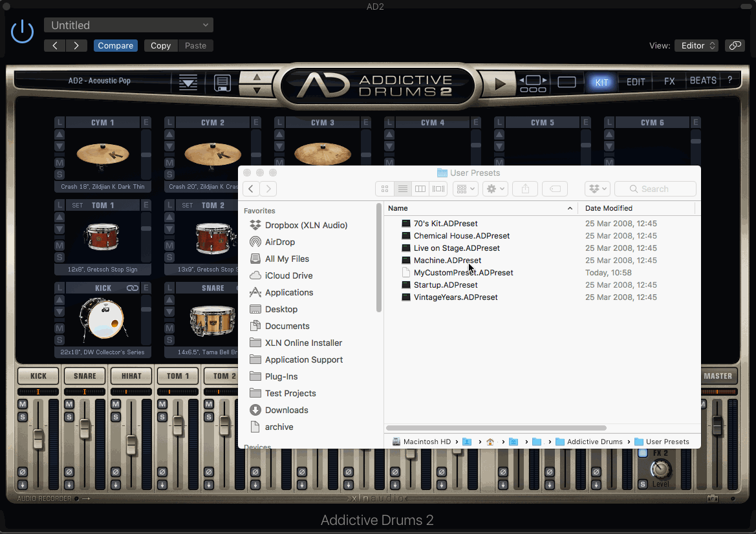
Task: Select the SNARE mixer channel label
Action: (x=85, y=376)
